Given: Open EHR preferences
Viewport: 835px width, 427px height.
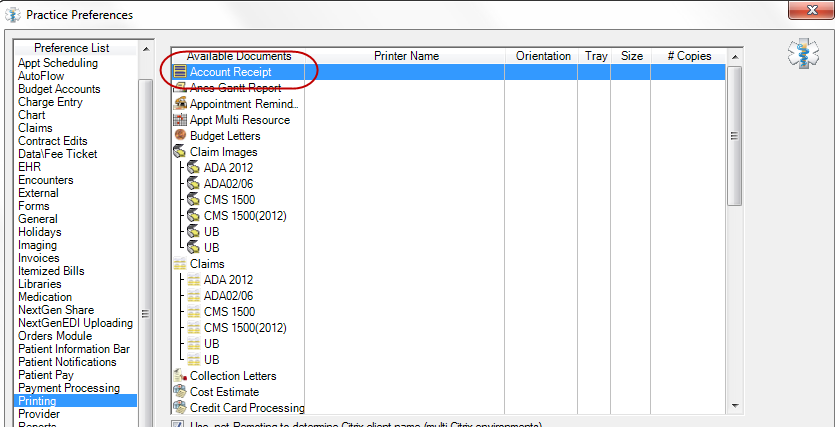Looking at the screenshot, I should click(x=29, y=167).
